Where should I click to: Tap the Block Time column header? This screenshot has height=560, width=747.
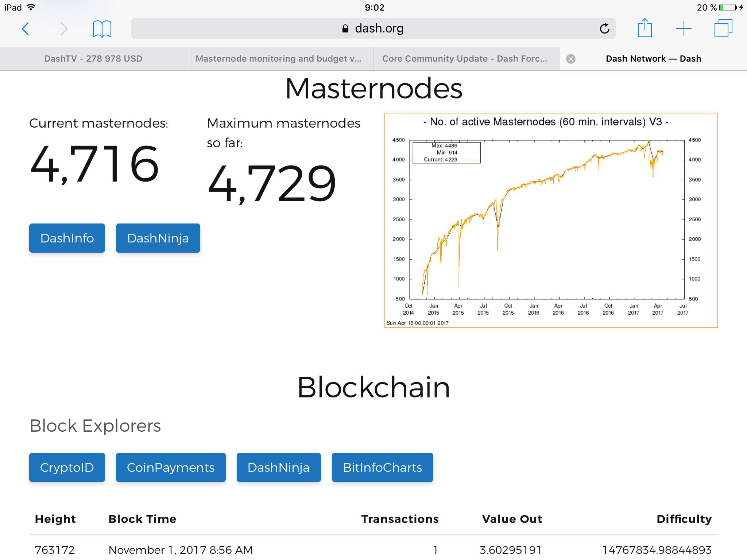(142, 519)
